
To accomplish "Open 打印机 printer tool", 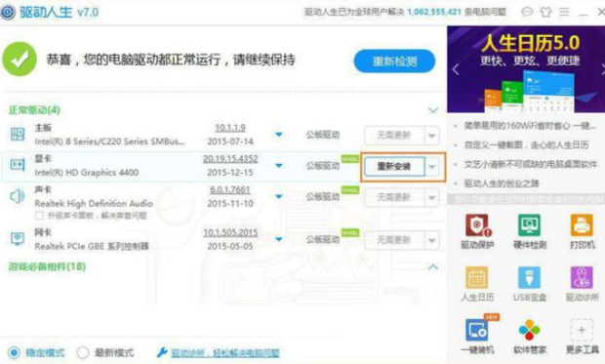I will click(582, 231).
